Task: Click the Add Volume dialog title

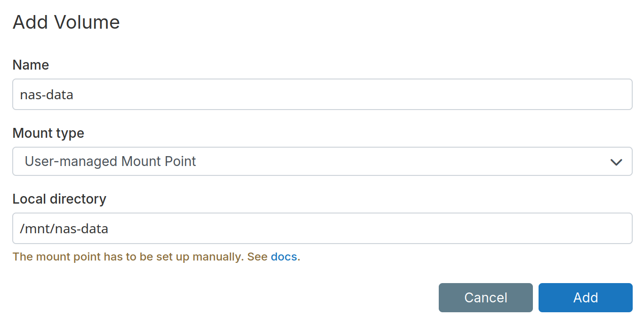Action: coord(66,22)
